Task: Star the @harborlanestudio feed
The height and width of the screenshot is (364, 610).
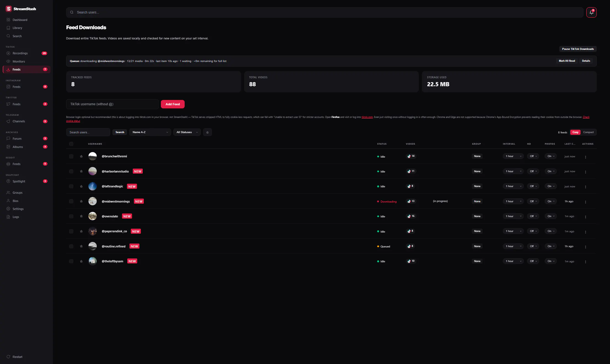Action: click(x=81, y=171)
